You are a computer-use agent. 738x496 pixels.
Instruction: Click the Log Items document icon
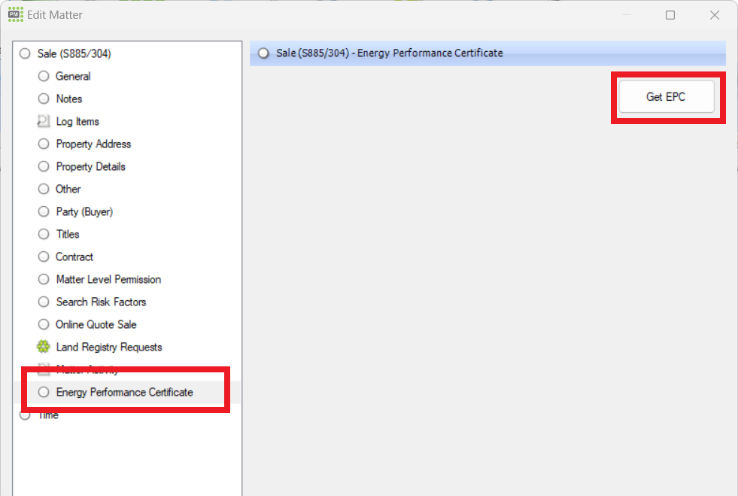coord(43,121)
